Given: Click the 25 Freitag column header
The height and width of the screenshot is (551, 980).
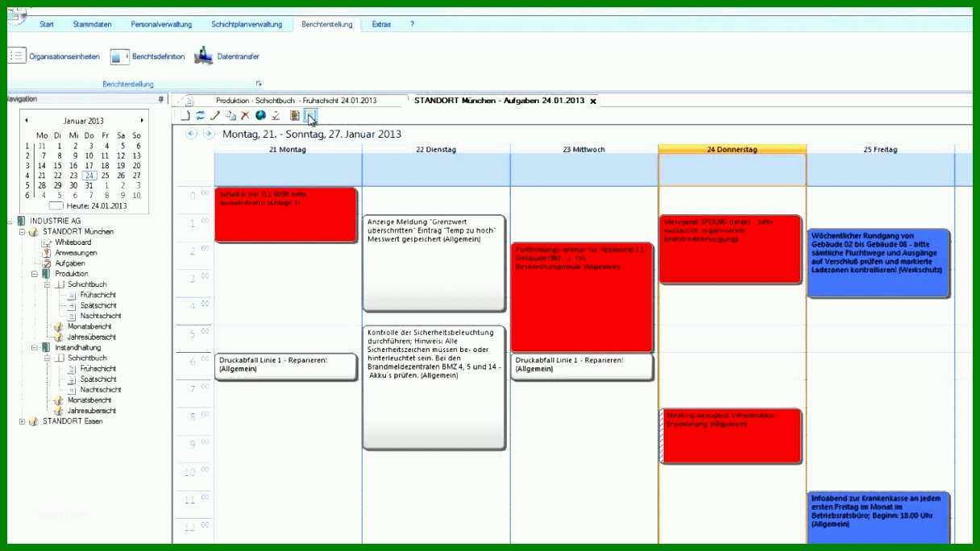Looking at the screenshot, I should click(880, 149).
